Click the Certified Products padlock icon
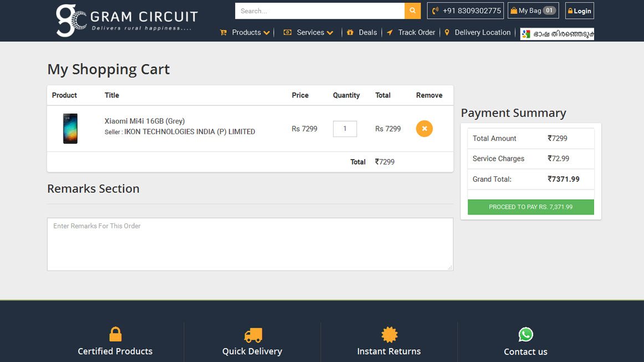The height and width of the screenshot is (362, 644). (x=115, y=334)
